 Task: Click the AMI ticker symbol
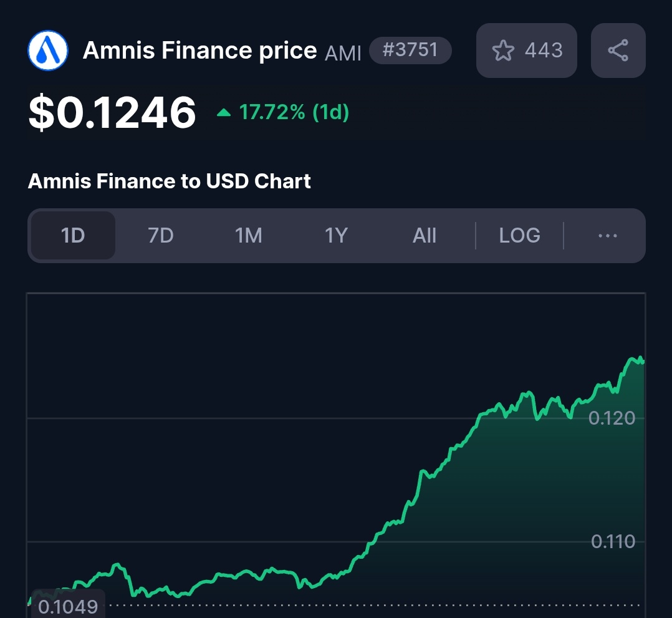click(343, 54)
